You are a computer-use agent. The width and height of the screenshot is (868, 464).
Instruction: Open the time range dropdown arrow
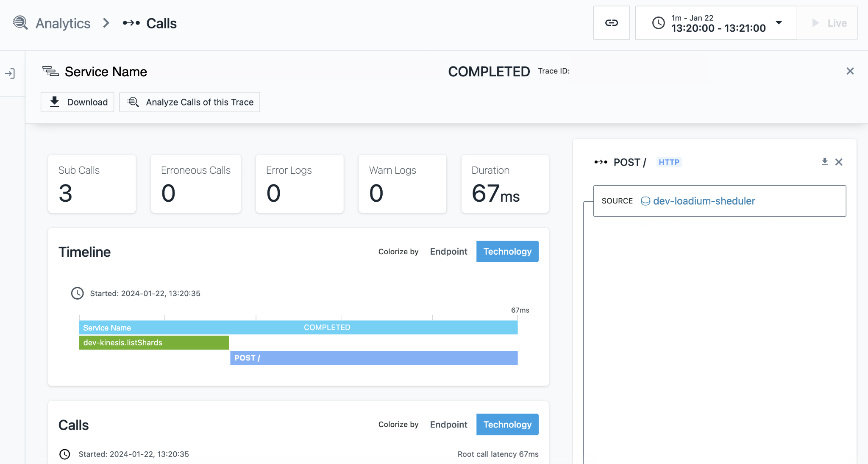click(x=779, y=23)
